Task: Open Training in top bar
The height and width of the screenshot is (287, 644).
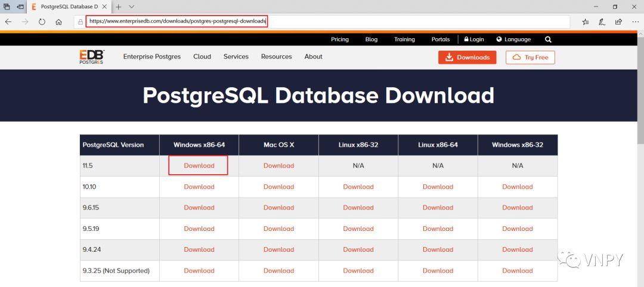Action: coord(404,39)
